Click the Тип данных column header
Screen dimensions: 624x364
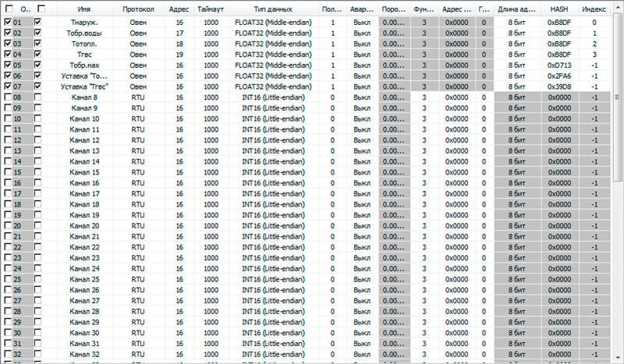(273, 9)
